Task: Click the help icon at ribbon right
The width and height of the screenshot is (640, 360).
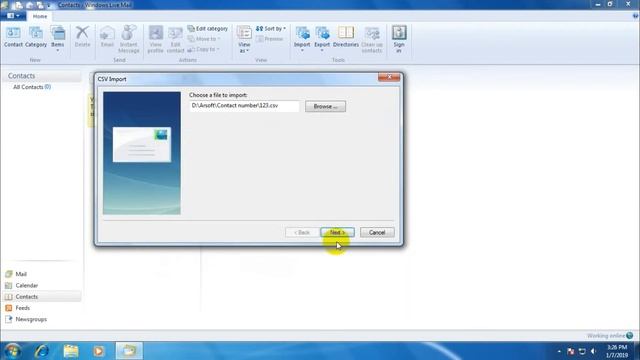Action: click(635, 16)
